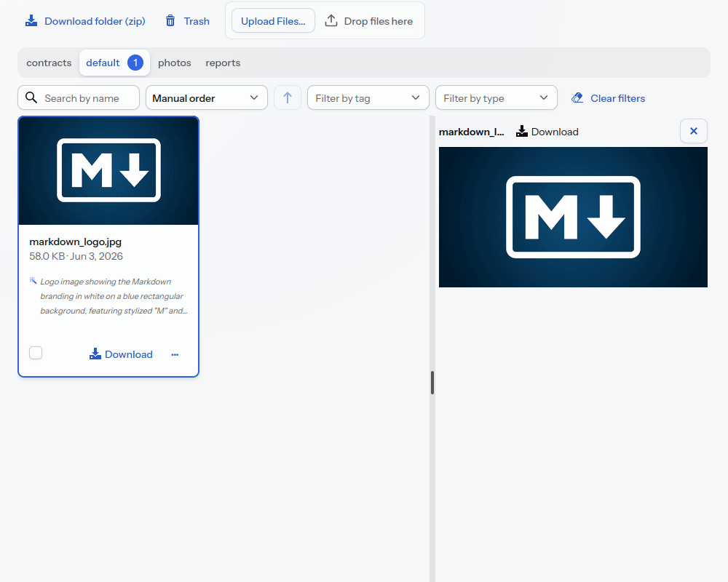This screenshot has width=728, height=582.
Task: Tick the markdown_logo.jpg selection checkbox
Action: tap(36, 353)
